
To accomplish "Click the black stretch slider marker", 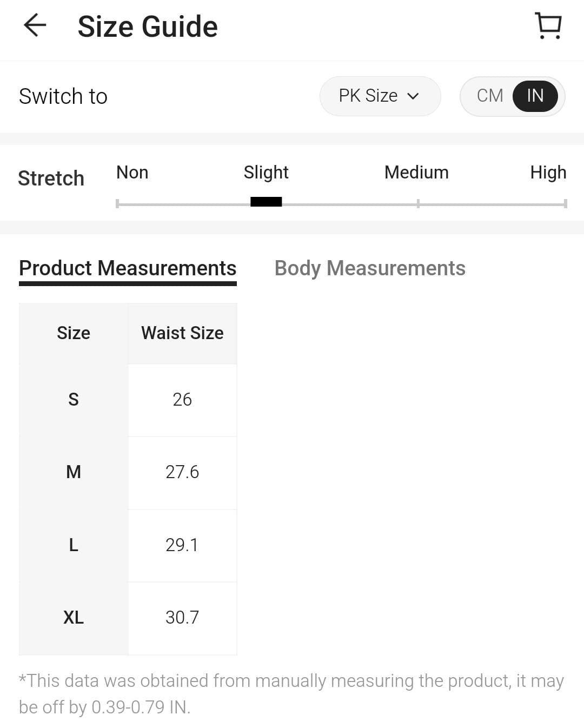I will coord(266,202).
